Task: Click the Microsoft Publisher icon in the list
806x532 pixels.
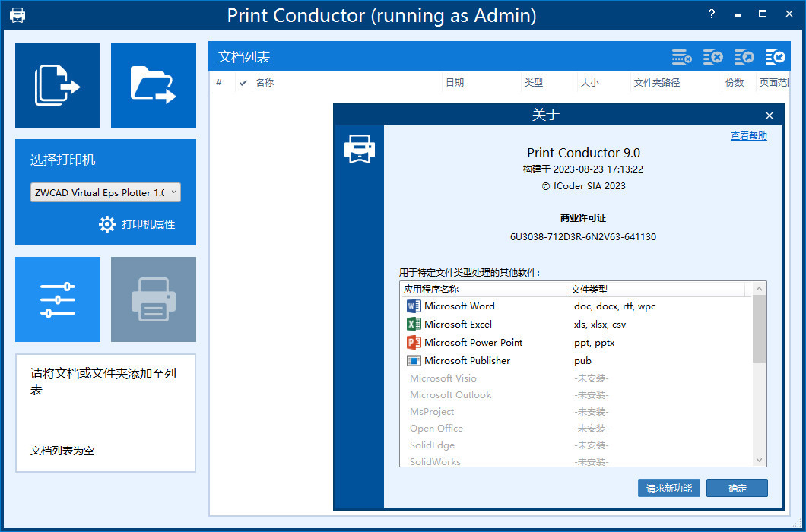Action: (x=414, y=361)
